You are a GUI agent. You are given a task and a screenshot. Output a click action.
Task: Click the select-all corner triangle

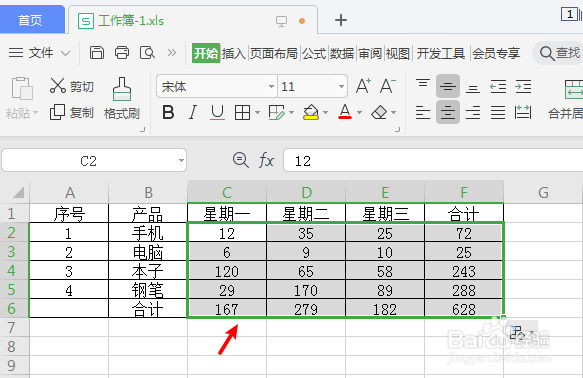pyautogui.click(x=19, y=193)
